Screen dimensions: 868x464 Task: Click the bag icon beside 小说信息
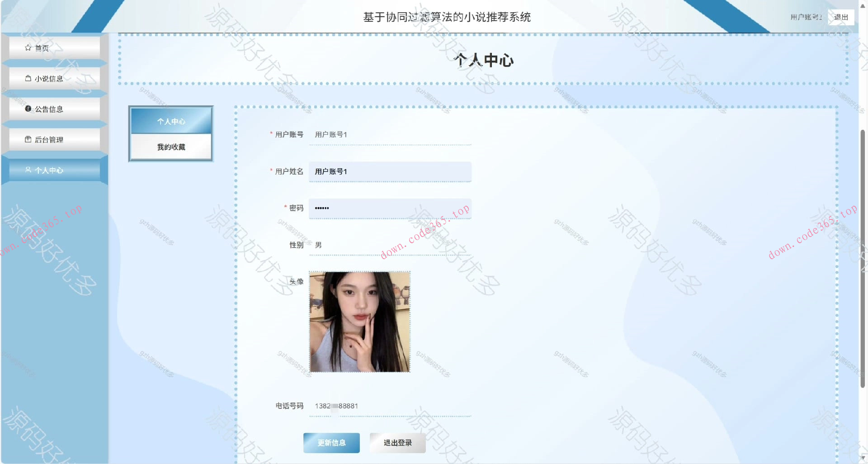coord(27,78)
